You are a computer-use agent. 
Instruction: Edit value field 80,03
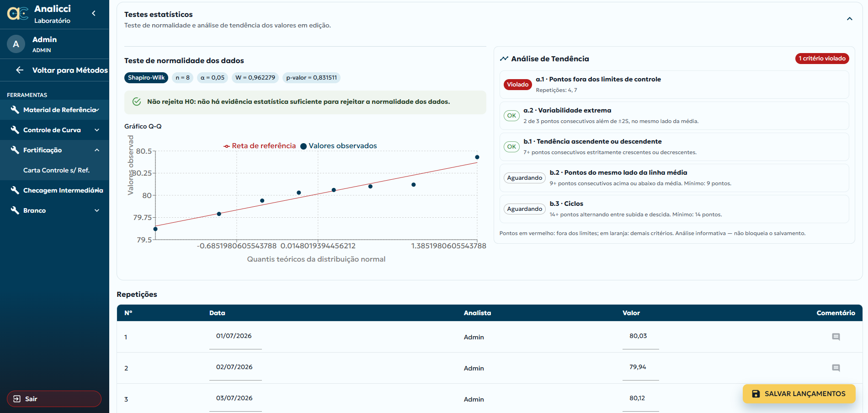tap(640, 336)
